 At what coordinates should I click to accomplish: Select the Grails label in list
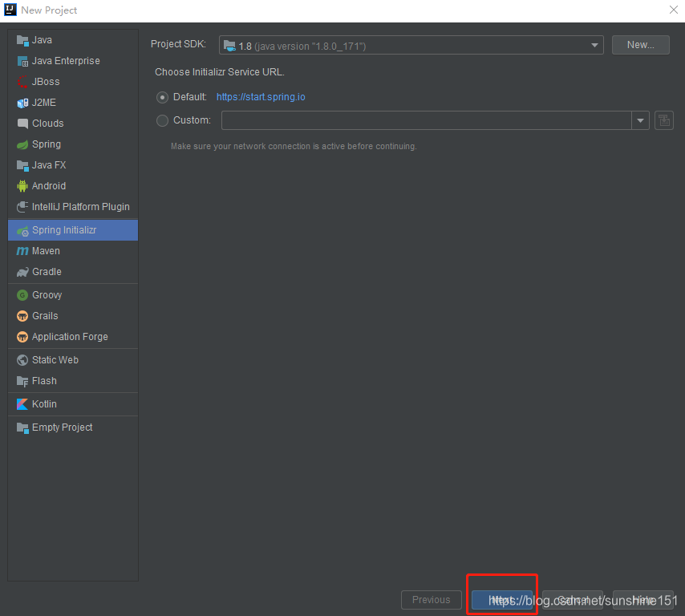(x=45, y=316)
